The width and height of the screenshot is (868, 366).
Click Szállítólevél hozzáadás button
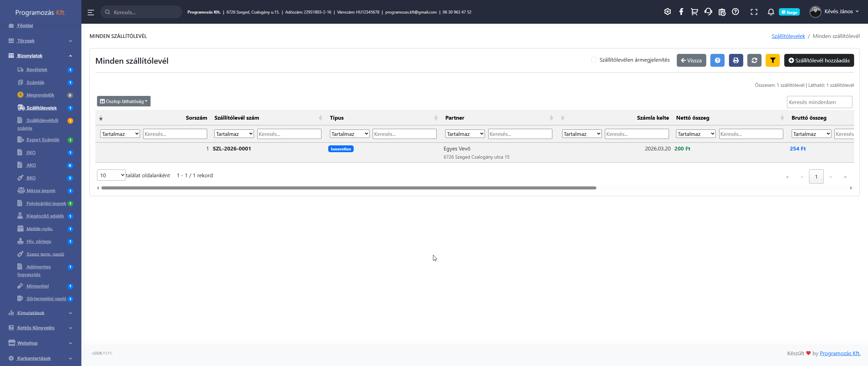(x=819, y=60)
